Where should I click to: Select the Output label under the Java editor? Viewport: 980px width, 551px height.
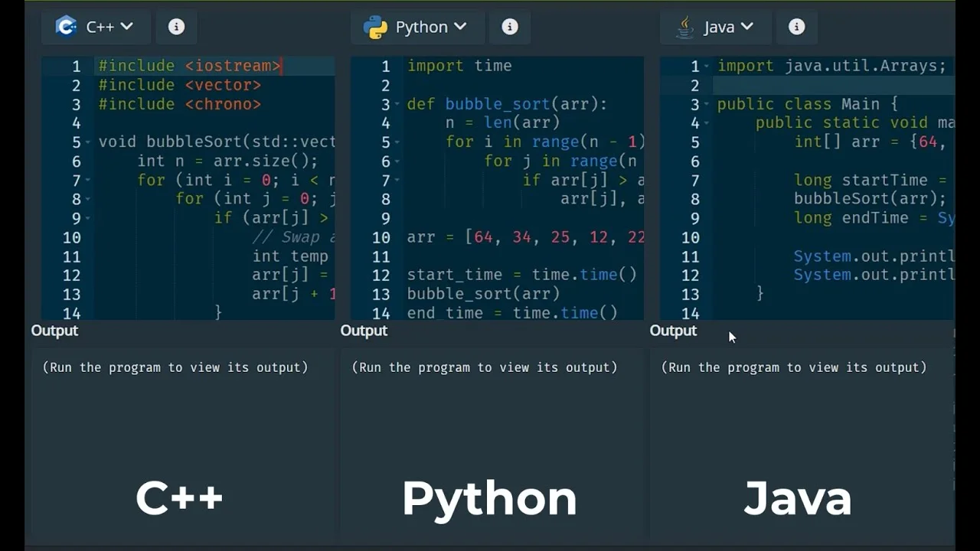click(673, 331)
